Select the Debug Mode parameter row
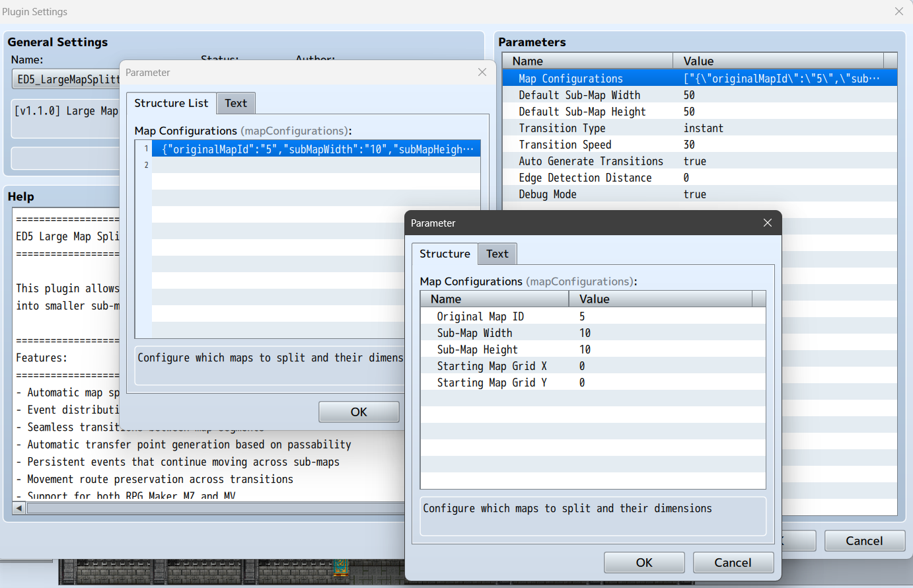 tap(699, 194)
